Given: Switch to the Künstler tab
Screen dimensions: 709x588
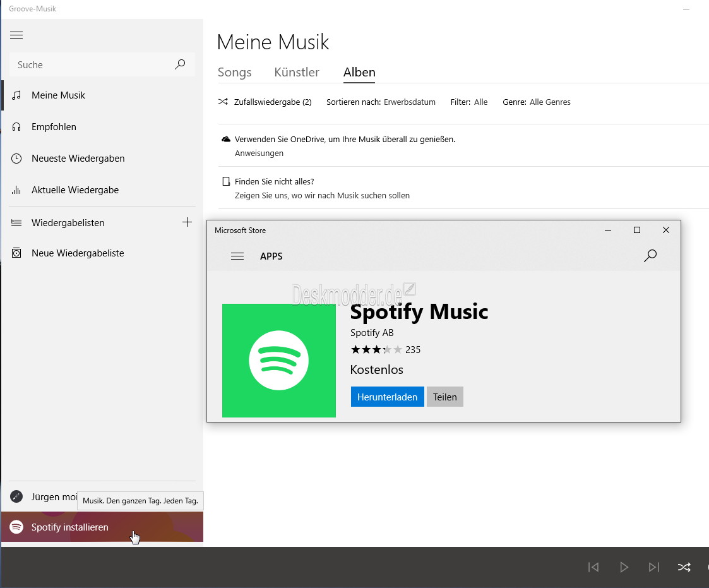Looking at the screenshot, I should coord(297,73).
